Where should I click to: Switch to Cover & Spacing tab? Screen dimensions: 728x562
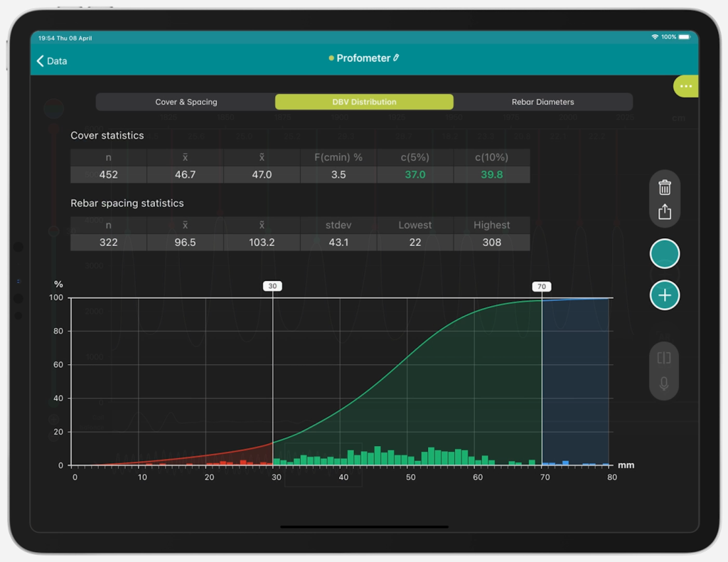click(186, 102)
